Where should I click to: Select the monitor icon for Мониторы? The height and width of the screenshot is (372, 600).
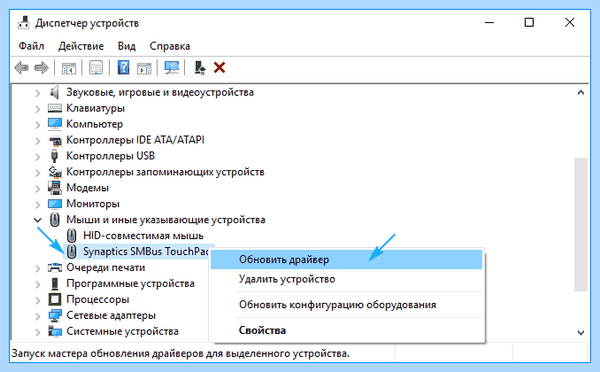(x=55, y=204)
